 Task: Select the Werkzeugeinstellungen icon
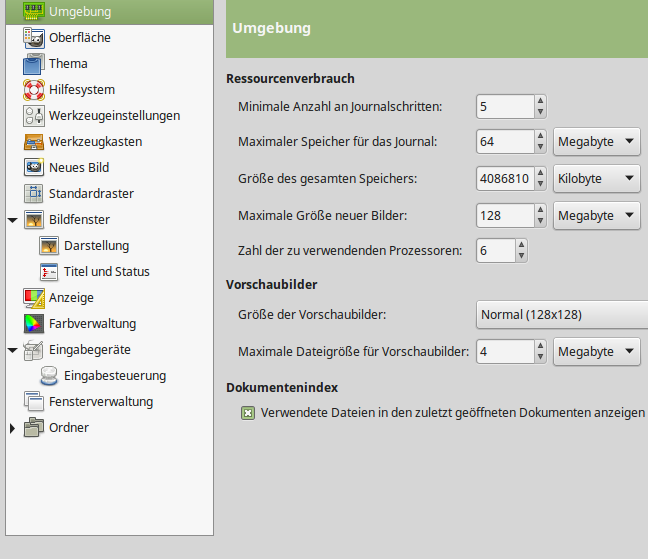[x=34, y=116]
